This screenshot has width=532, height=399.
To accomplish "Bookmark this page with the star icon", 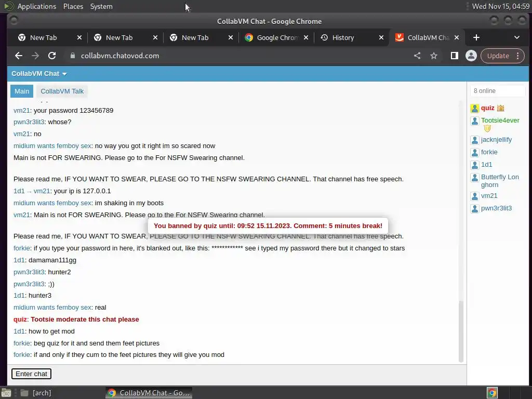I will pos(434,56).
